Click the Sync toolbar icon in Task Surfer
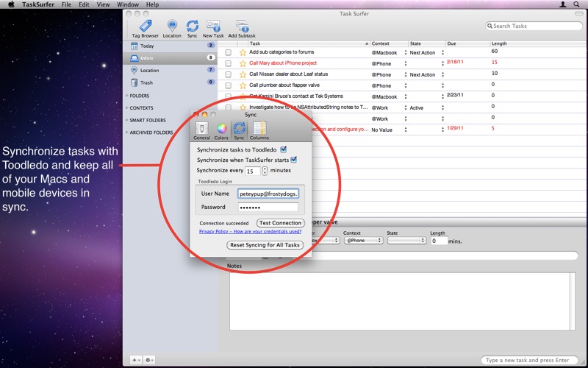This screenshot has height=368, width=588. 192,29
